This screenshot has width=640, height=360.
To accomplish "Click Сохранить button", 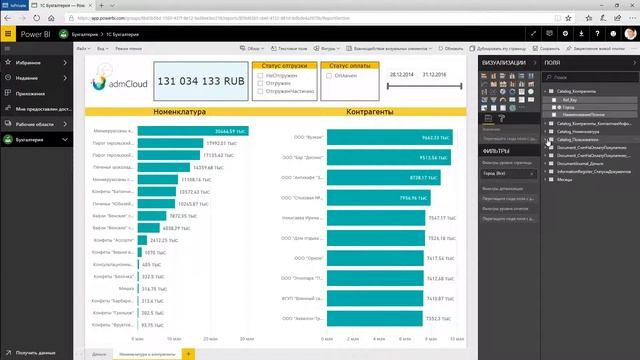I will [x=546, y=49].
